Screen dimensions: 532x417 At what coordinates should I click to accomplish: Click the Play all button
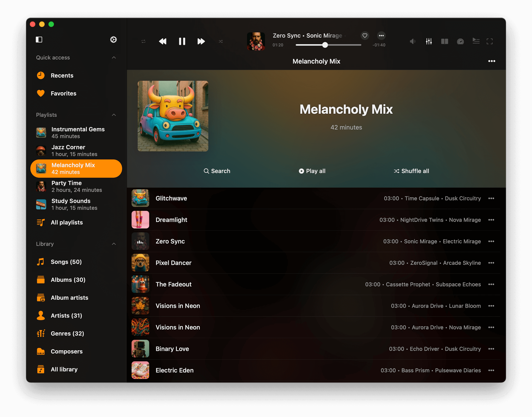click(x=312, y=171)
